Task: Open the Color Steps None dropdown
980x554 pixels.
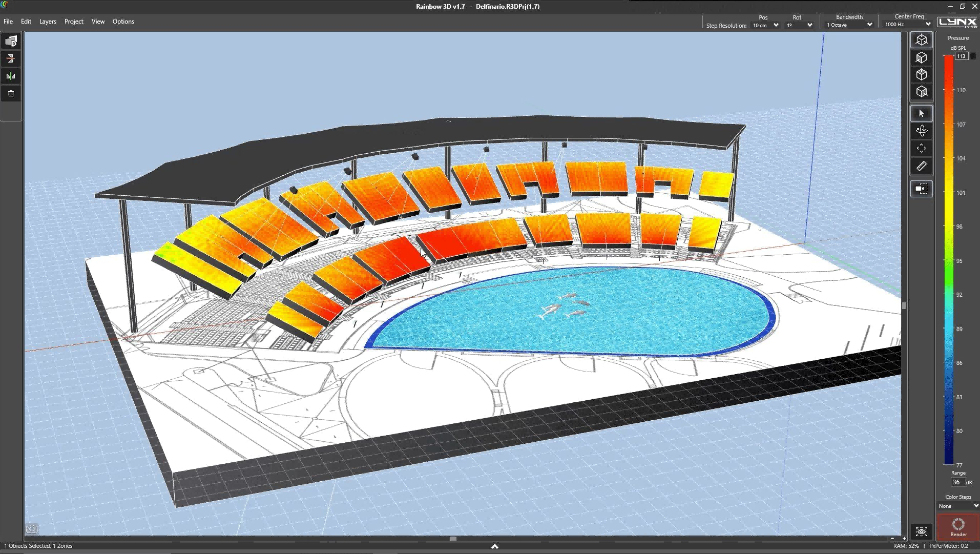Action: [957, 506]
